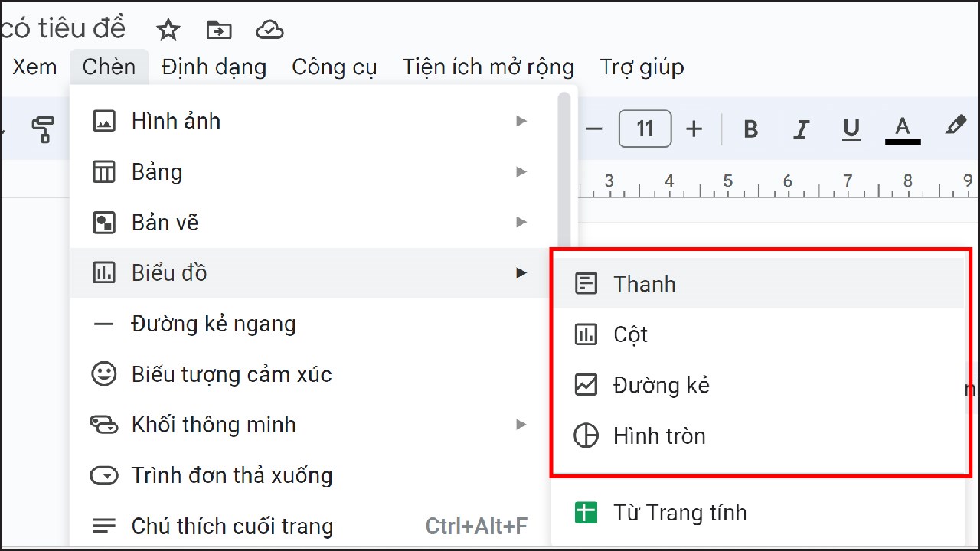The width and height of the screenshot is (980, 551).
Task: Click the smart chips icon
Action: (104, 425)
